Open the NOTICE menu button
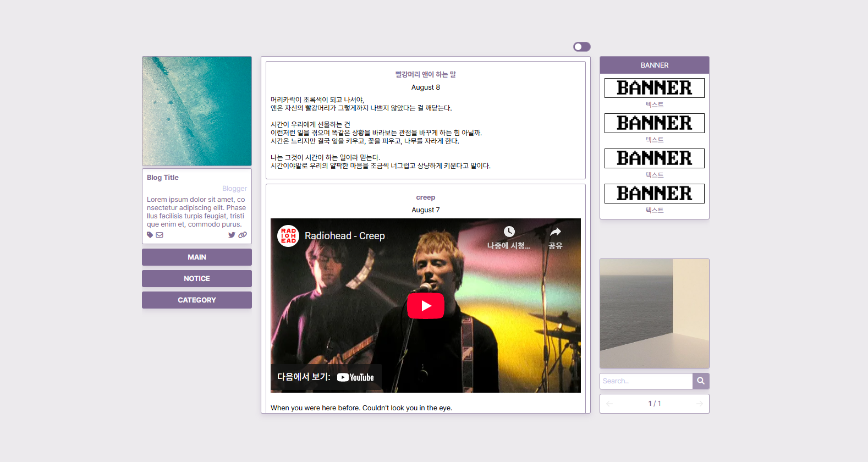This screenshot has width=868, height=462. tap(197, 278)
